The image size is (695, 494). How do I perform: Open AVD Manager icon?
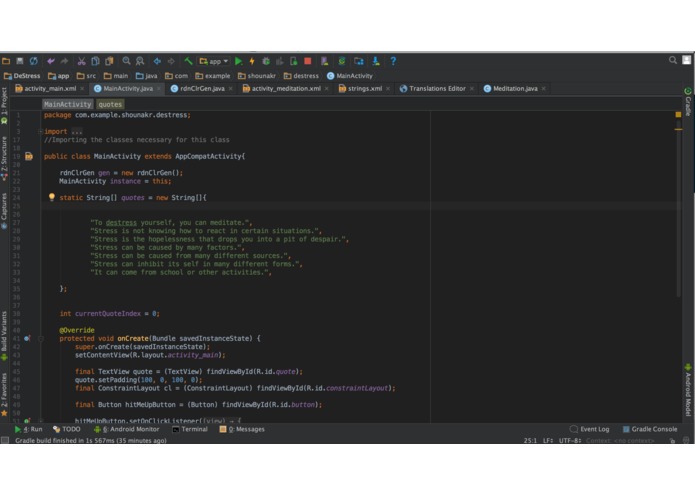coord(324,61)
